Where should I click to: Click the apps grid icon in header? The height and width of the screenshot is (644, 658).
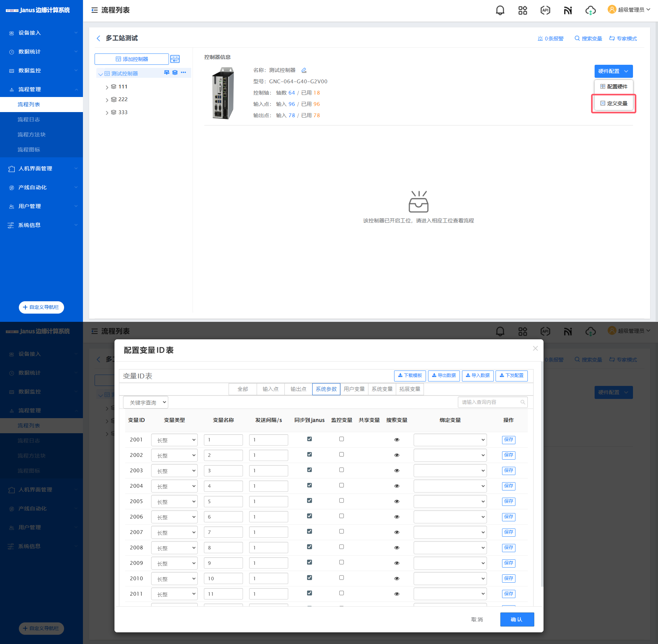point(522,10)
